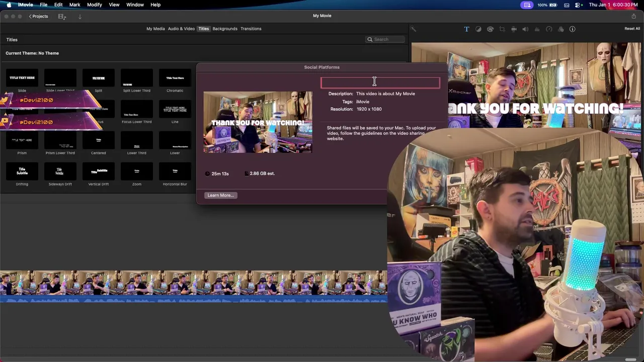Image resolution: width=644 pixels, height=362 pixels.
Task: Switch to the Transitions tab
Action: pyautogui.click(x=251, y=29)
